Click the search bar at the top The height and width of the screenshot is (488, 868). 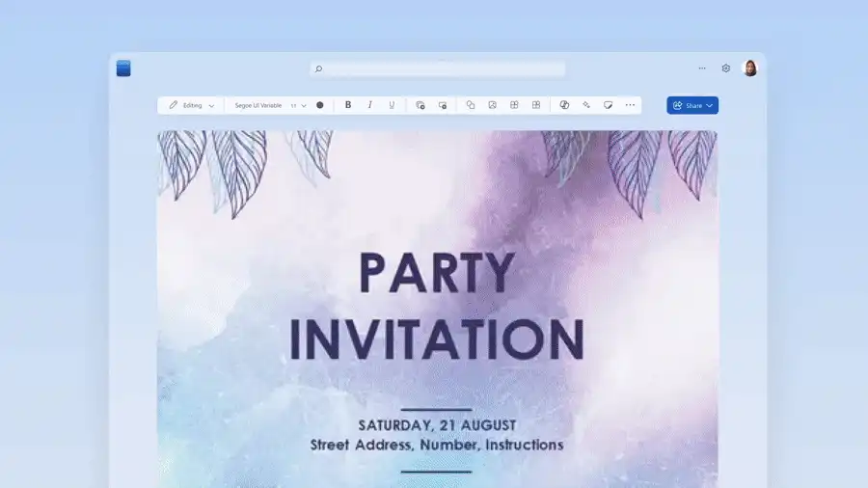click(437, 68)
